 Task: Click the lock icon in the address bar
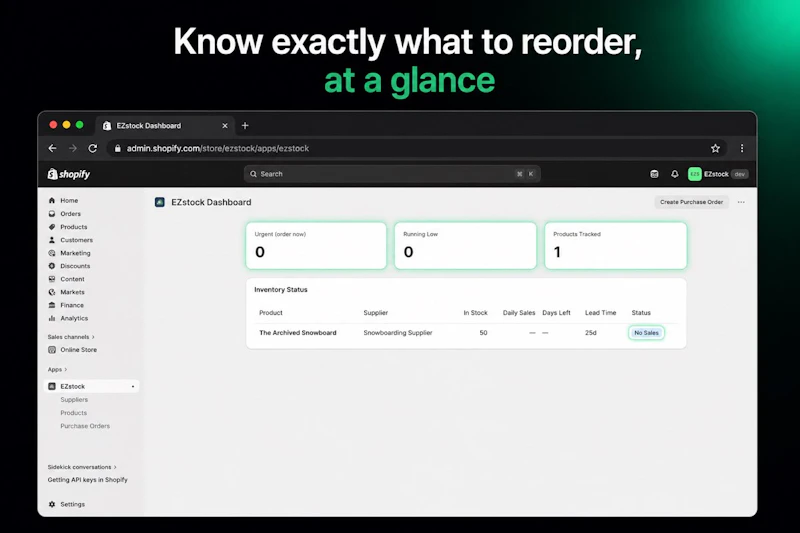[118, 148]
